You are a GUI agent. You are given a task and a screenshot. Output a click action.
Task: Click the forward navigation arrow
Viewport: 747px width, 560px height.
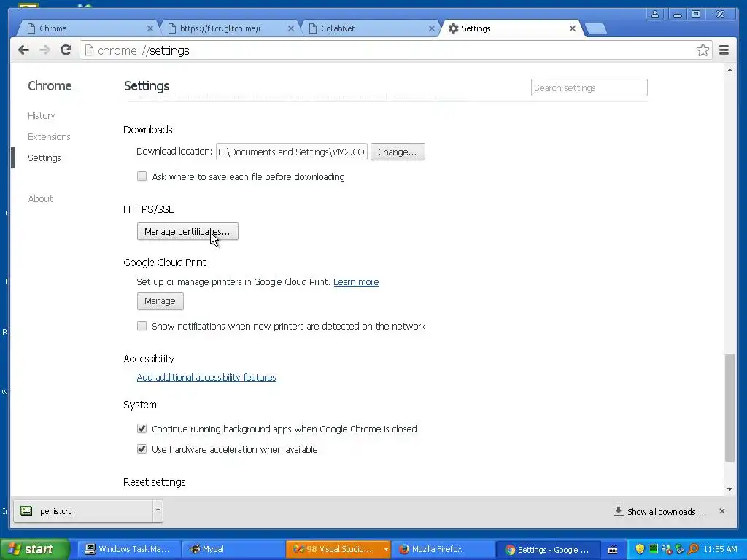tap(44, 50)
